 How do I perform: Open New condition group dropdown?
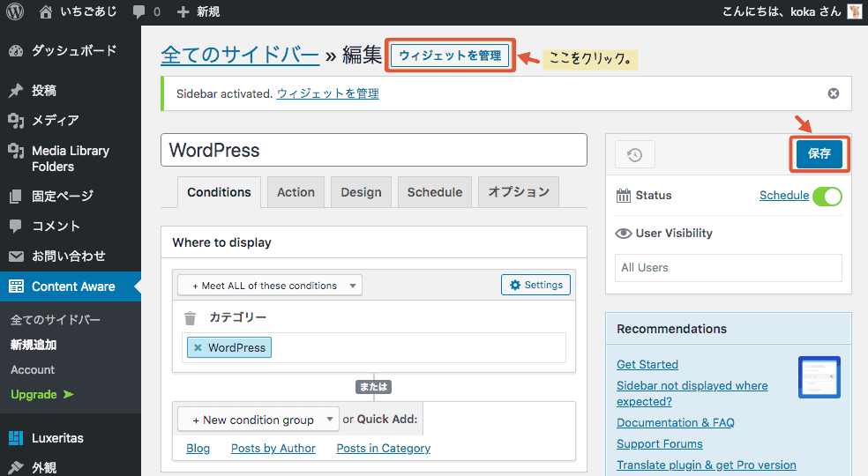click(258, 420)
